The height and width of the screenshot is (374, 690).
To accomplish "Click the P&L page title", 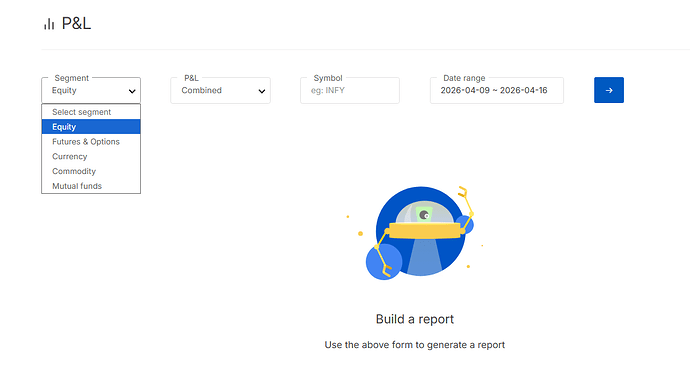I will 76,23.
